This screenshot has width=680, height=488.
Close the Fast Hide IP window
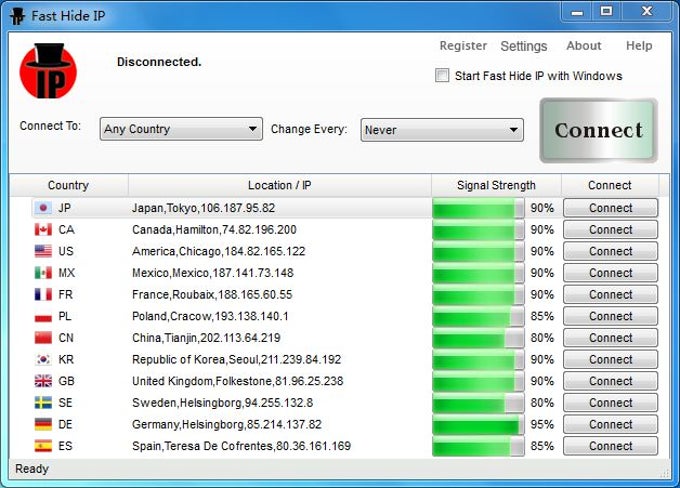pos(647,12)
